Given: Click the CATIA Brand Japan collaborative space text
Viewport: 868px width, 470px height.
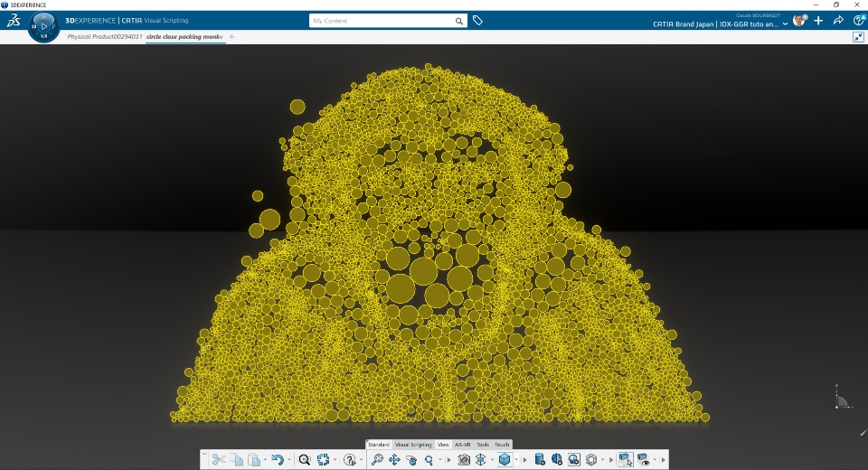Looking at the screenshot, I should click(716, 24).
